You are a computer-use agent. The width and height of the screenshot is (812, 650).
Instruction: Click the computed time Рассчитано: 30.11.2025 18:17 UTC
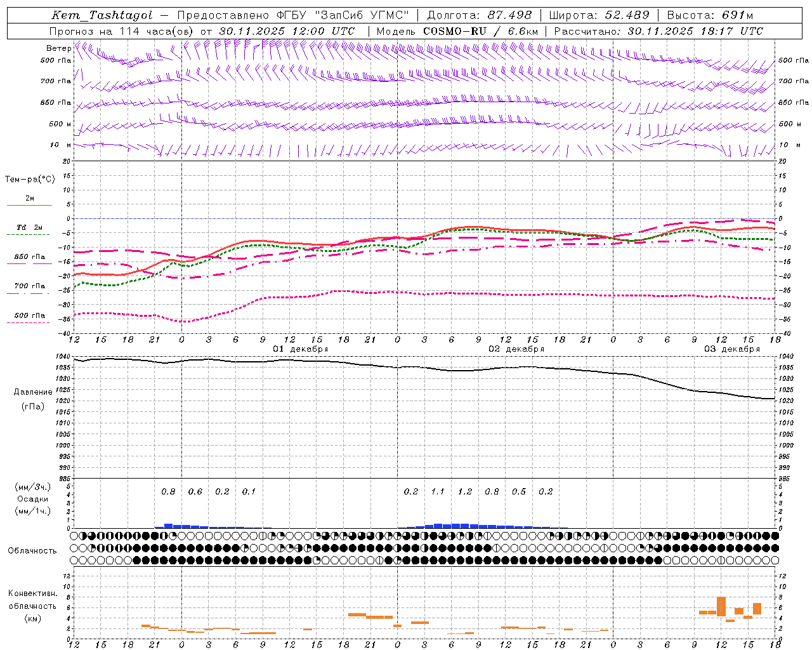[x=658, y=31]
